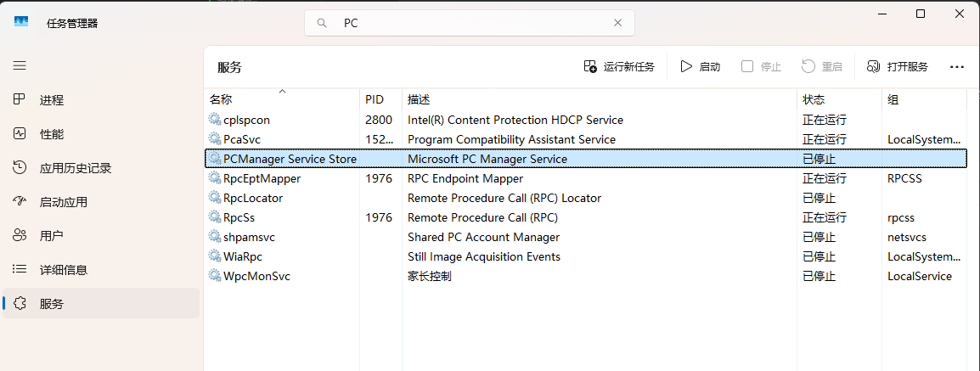This screenshot has width=980, height=371.
Task: Open 启动应用 (Startup apps) page
Action: (63, 202)
